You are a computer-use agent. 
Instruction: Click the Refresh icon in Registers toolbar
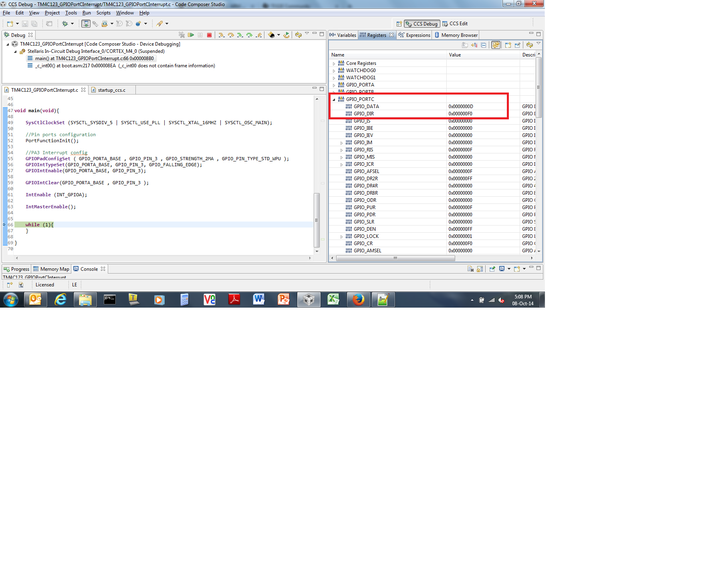[x=529, y=45]
